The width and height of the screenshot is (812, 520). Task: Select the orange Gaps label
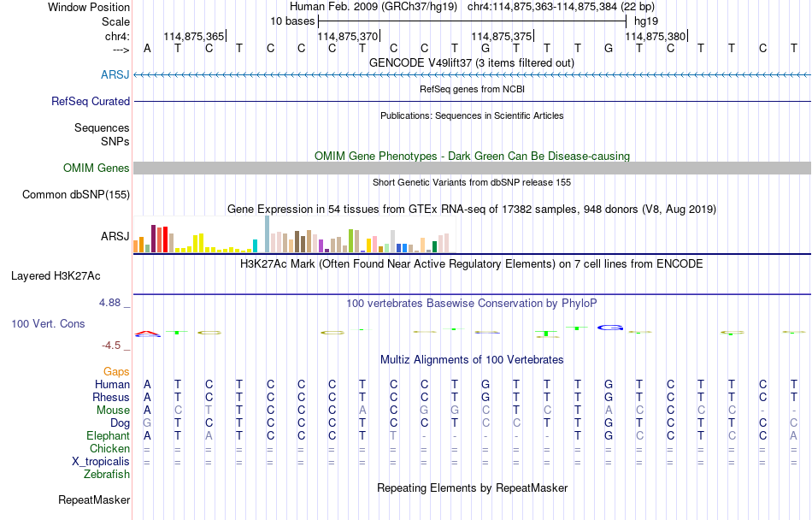point(116,371)
